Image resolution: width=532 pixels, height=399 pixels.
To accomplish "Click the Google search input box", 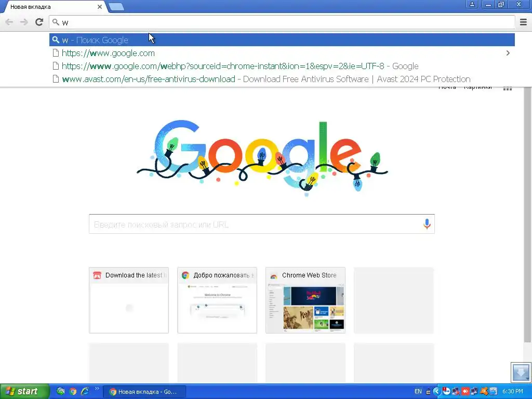I will [x=262, y=224].
